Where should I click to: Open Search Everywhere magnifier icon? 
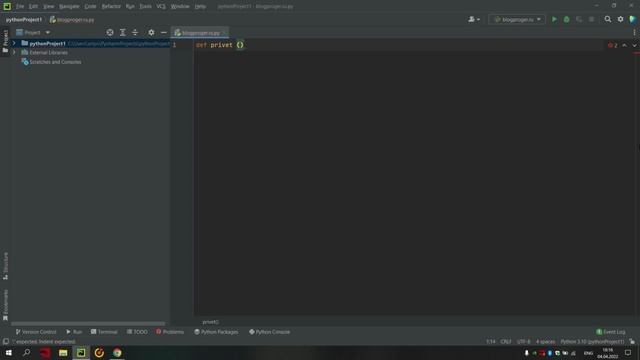[608, 19]
